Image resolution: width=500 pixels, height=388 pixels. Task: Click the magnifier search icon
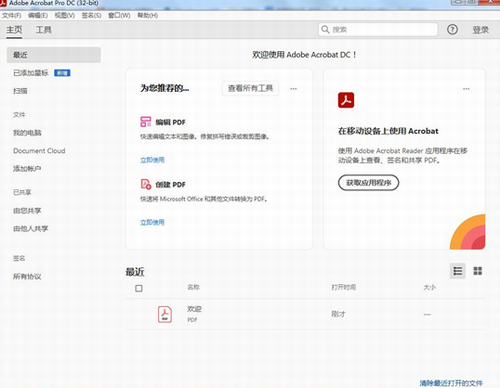[325, 30]
